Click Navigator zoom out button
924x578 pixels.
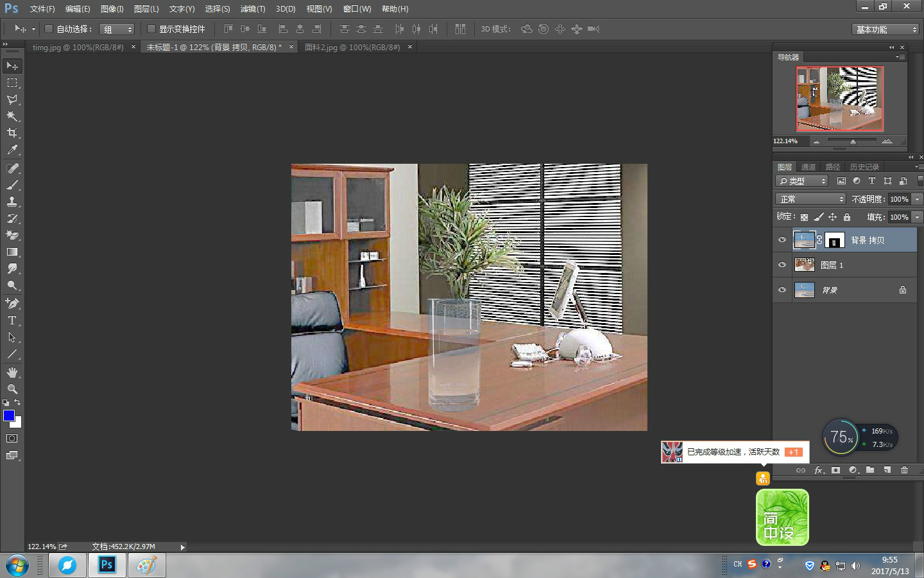click(x=816, y=141)
